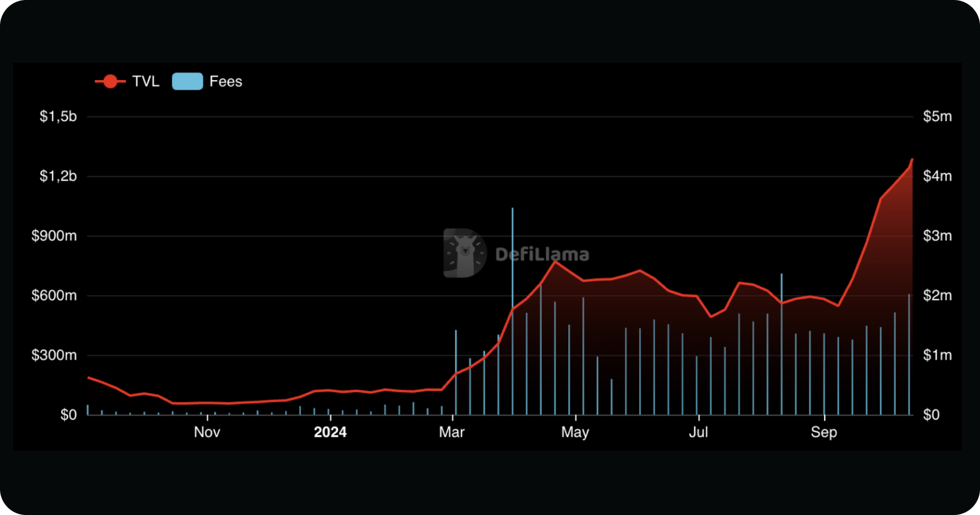Click the peak of the red TVL line
980x515 pixels.
pyautogui.click(x=912, y=159)
